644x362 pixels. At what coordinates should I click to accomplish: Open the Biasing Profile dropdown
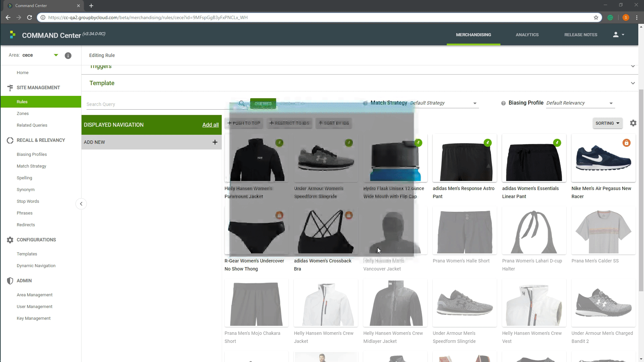[580, 103]
